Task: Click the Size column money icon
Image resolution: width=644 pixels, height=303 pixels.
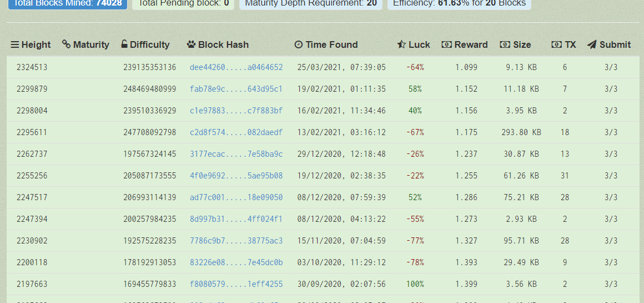Action: click(x=505, y=44)
